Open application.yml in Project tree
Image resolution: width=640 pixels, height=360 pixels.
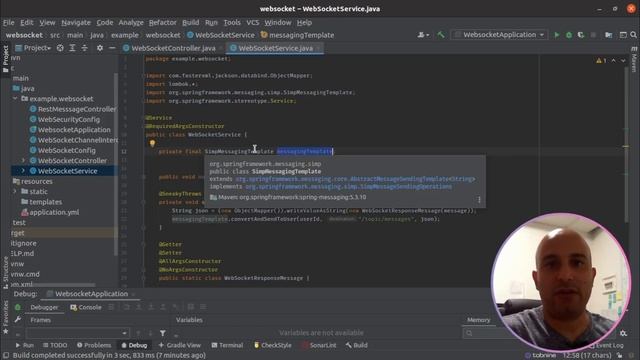click(50, 212)
